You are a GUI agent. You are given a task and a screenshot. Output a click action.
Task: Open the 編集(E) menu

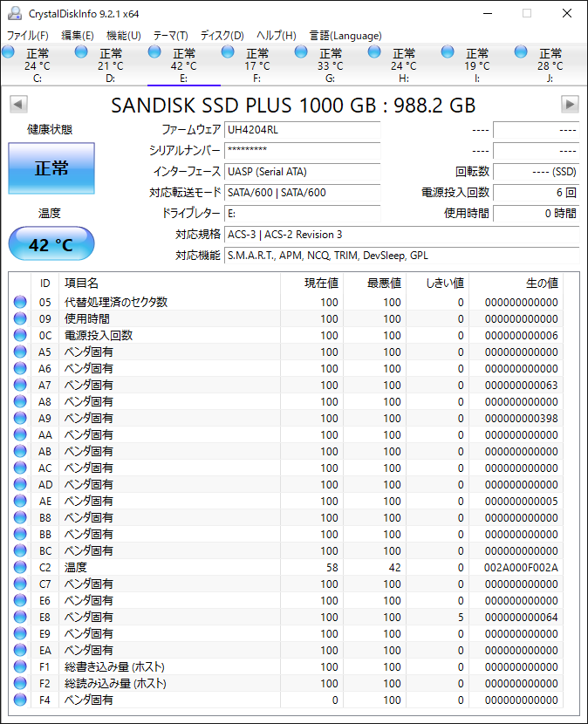click(78, 36)
